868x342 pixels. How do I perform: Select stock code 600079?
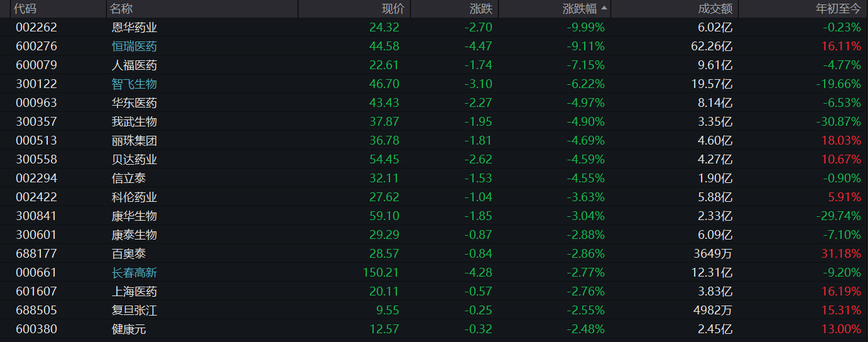[36, 65]
